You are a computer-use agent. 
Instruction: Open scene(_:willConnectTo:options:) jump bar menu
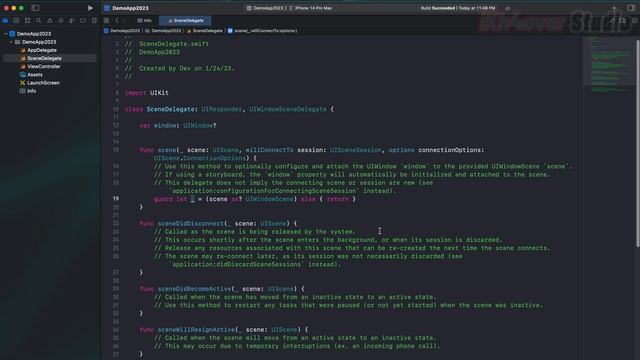pos(262,31)
